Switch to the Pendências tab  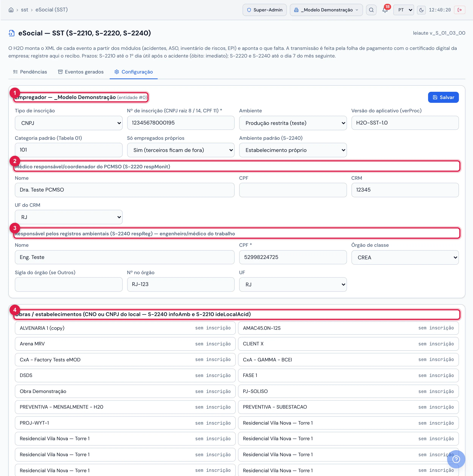click(30, 72)
